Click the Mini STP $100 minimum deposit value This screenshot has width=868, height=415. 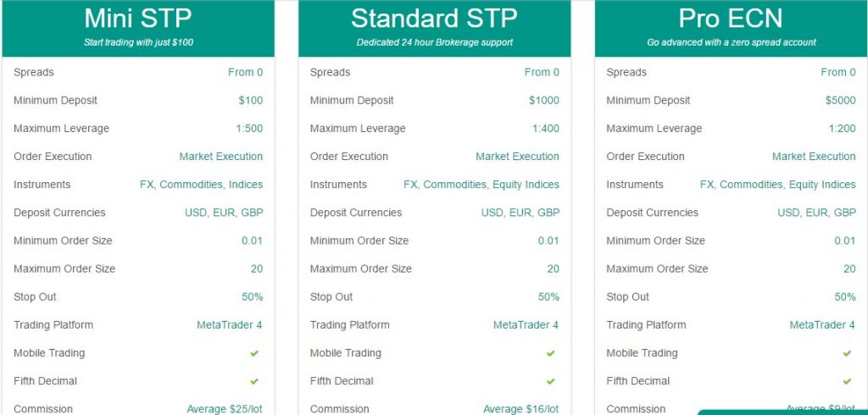click(x=251, y=101)
